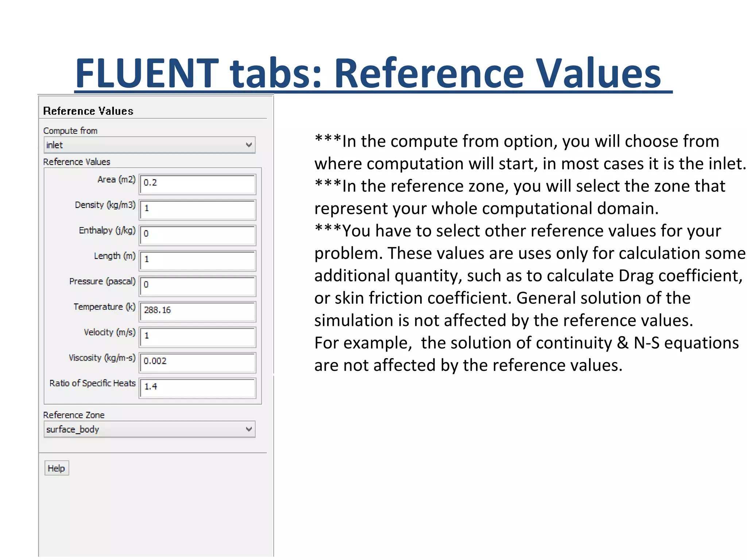Click the Help button
The height and width of the screenshot is (560, 747).
[57, 468]
